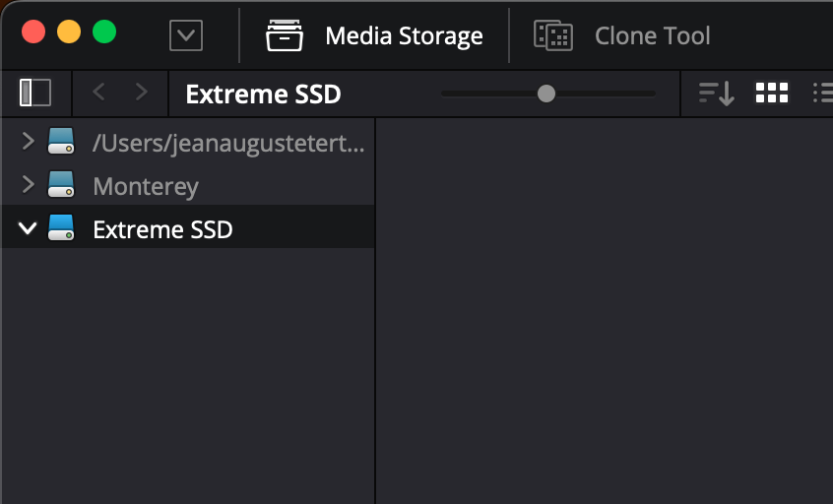The width and height of the screenshot is (833, 504).
Task: Click the Monterey drive icon
Action: click(61, 185)
